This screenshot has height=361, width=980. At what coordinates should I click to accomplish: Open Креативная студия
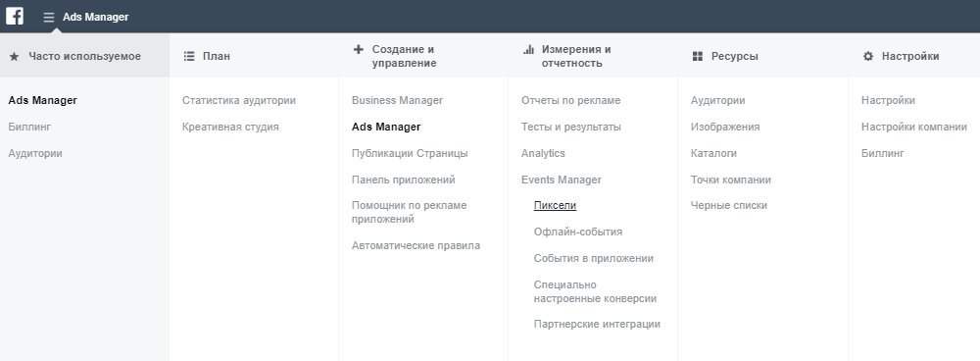(230, 127)
